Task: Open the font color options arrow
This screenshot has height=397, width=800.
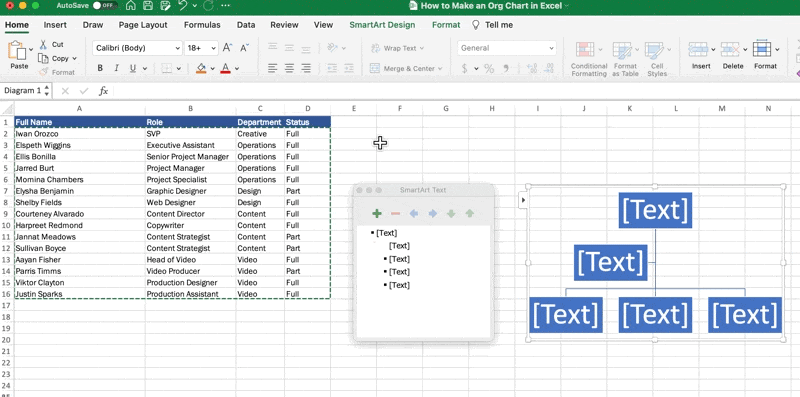Action: coord(237,68)
